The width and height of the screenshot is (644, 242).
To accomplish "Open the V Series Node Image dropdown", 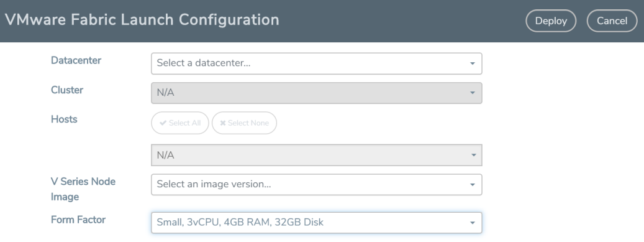I will coord(316,184).
